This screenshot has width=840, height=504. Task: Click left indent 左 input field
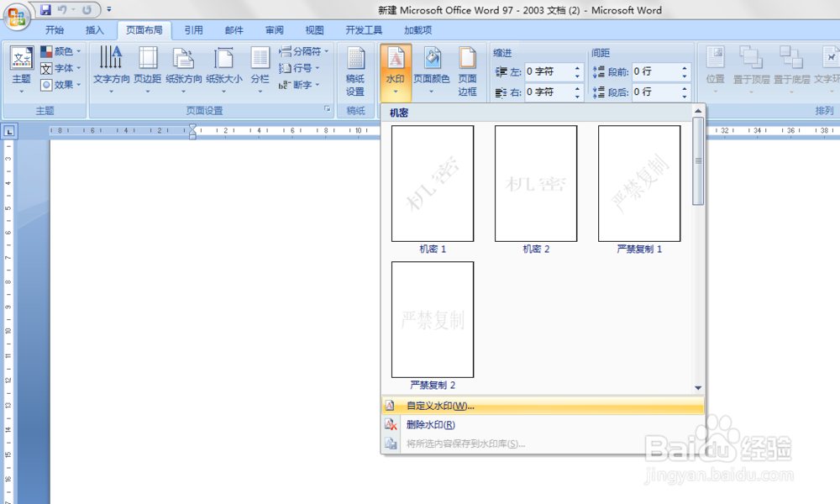coord(548,71)
